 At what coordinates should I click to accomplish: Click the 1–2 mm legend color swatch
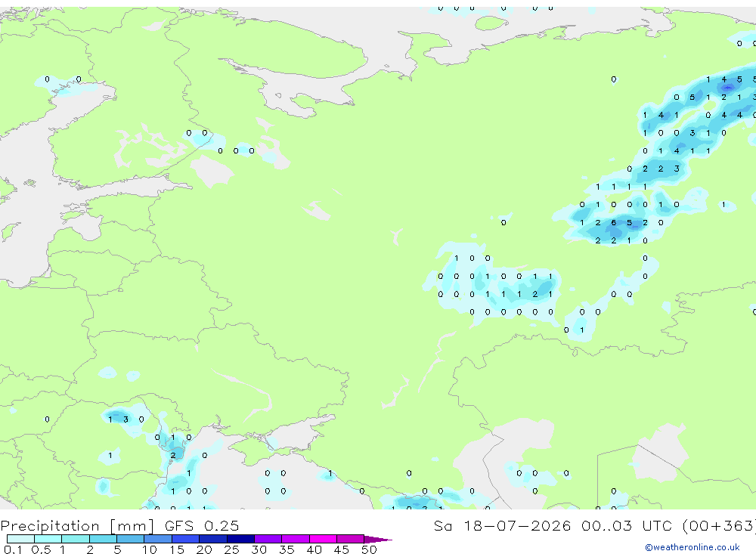(x=76, y=539)
